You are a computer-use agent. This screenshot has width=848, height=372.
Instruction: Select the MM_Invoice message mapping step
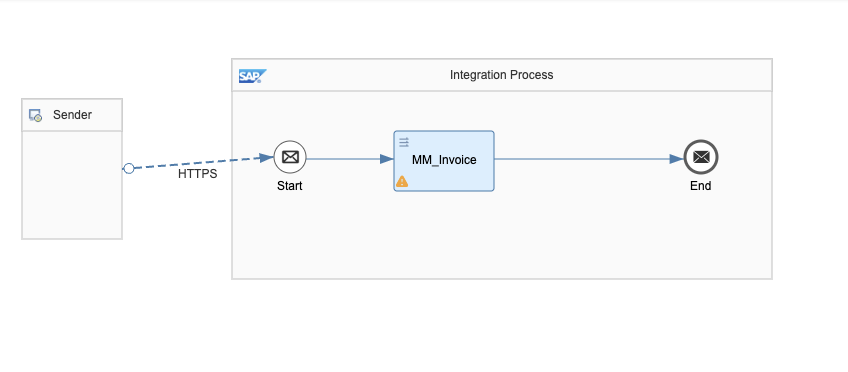444,161
